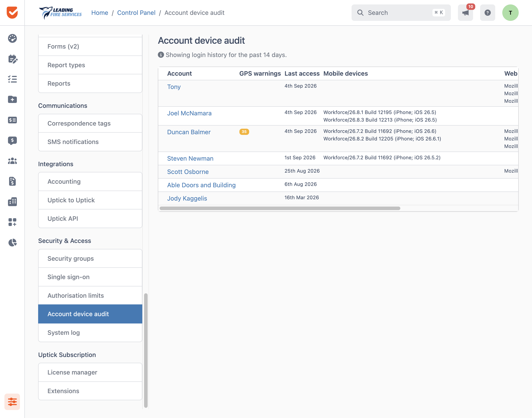This screenshot has height=418, width=532.
Task: Open the invoice document icon in sidebar
Action: pyautogui.click(x=12, y=181)
